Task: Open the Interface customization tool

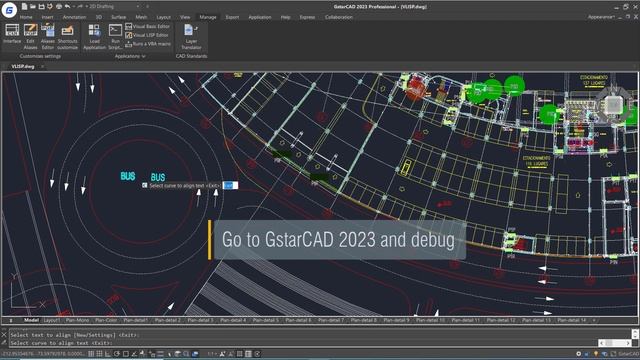Action: point(12,33)
